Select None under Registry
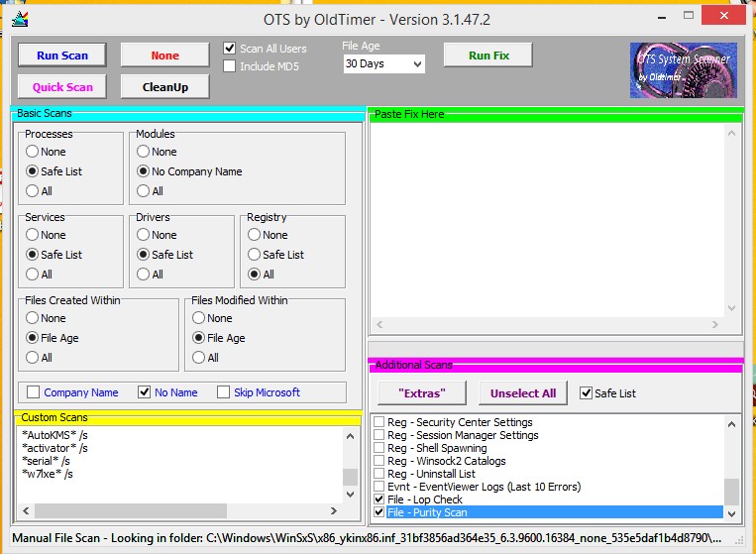756x554 pixels. pyautogui.click(x=255, y=235)
